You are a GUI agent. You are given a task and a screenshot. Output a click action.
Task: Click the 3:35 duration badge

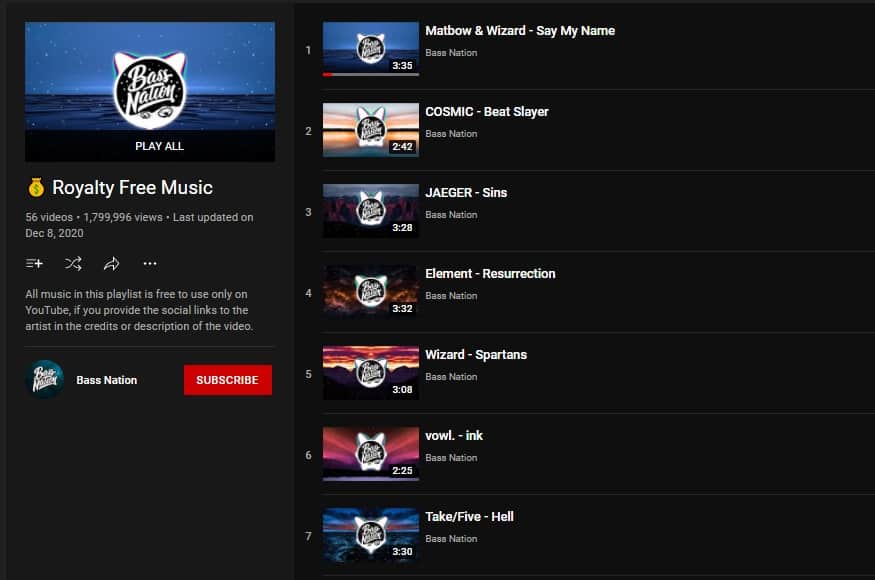pos(402,65)
